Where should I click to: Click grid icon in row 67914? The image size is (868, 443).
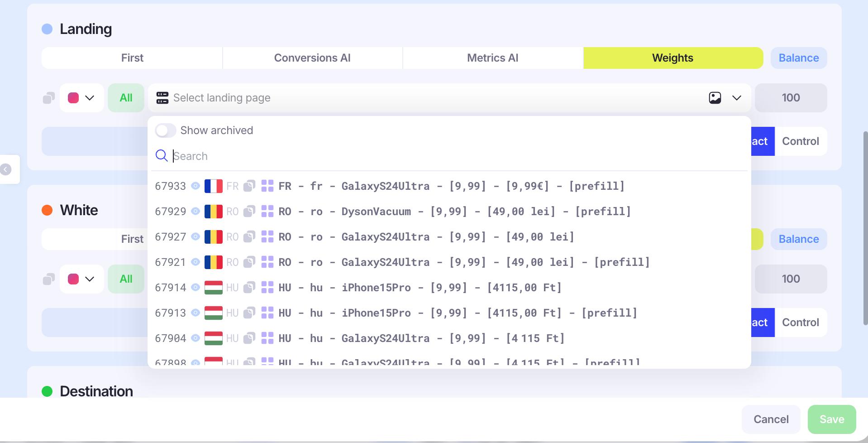[x=267, y=287]
